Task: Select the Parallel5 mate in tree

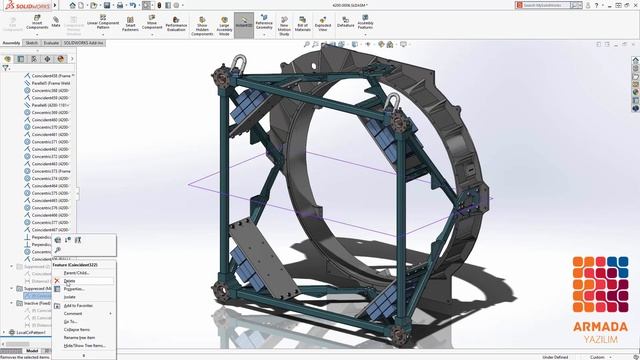Action: click(51, 83)
